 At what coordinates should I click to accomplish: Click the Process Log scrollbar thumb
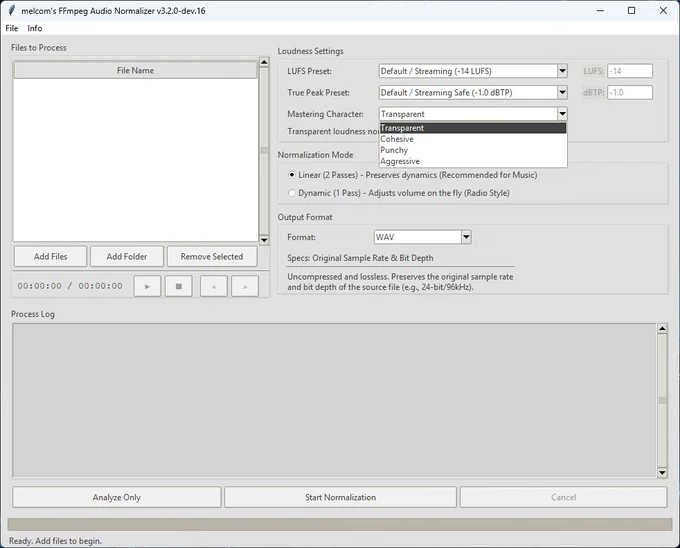tap(662, 401)
